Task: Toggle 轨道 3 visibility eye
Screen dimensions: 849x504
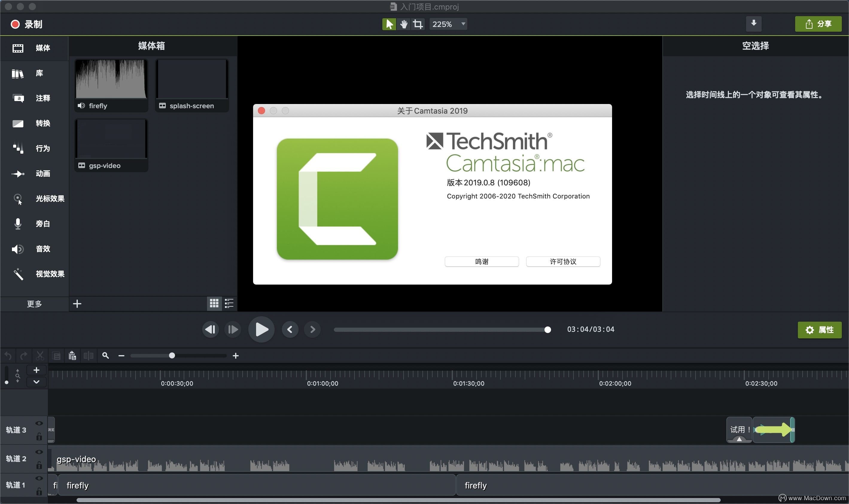Action: tap(39, 423)
